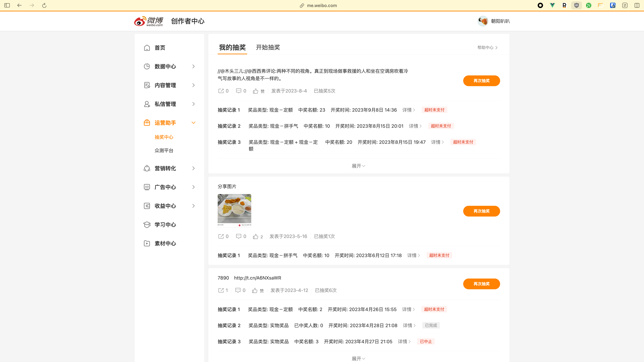Collapse the 运营助手 chevron
This screenshot has height=362, width=644.
193,123
